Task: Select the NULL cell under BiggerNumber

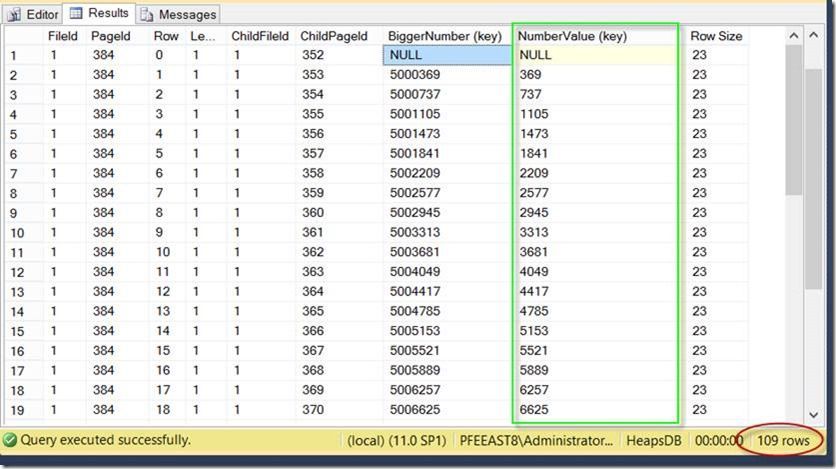Action: [x=447, y=55]
